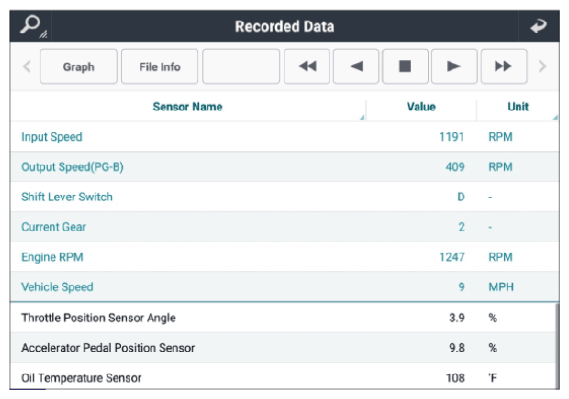569x399 pixels.
Task: Sort by Sensor Name column header
Action: [188, 107]
